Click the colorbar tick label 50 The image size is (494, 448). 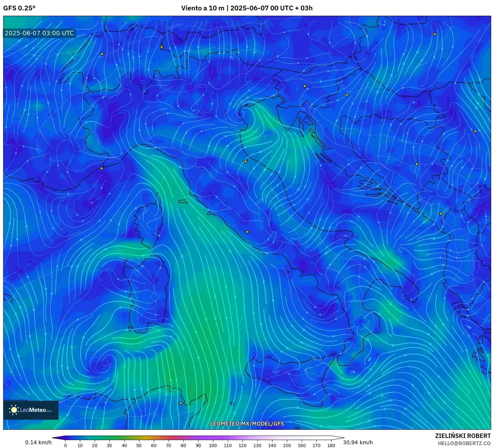click(x=139, y=445)
